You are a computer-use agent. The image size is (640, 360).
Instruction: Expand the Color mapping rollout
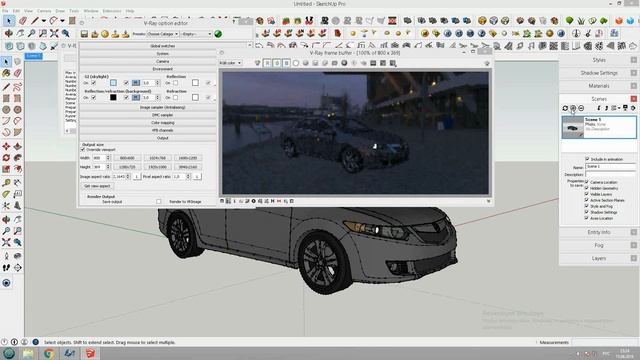click(162, 123)
